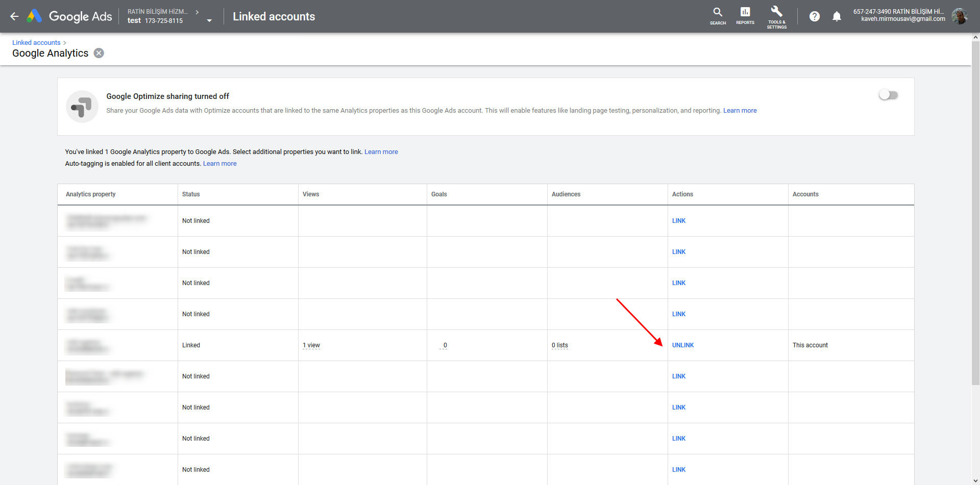Click UNLINK for the linked property
Screen dimensions: 980x485
[x=683, y=345]
